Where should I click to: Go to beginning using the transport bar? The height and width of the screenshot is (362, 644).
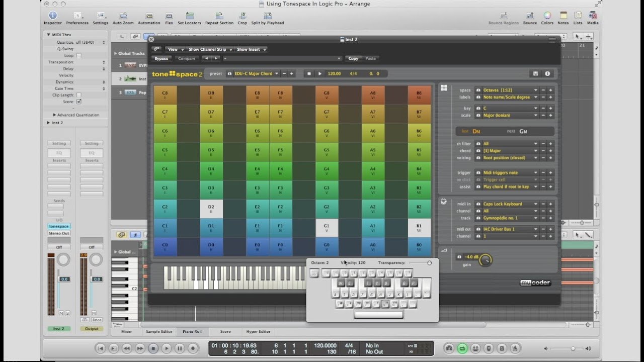(x=101, y=348)
